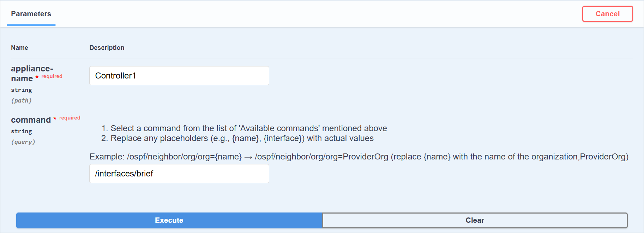Click the Execute button's blue area
Viewport: 644px width, 233px height.
click(169, 220)
